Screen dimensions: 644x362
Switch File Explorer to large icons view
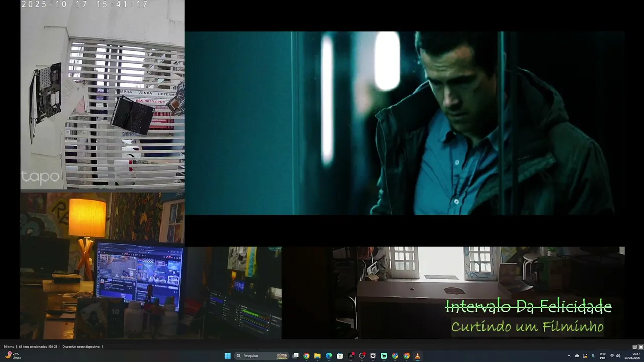[641, 347]
